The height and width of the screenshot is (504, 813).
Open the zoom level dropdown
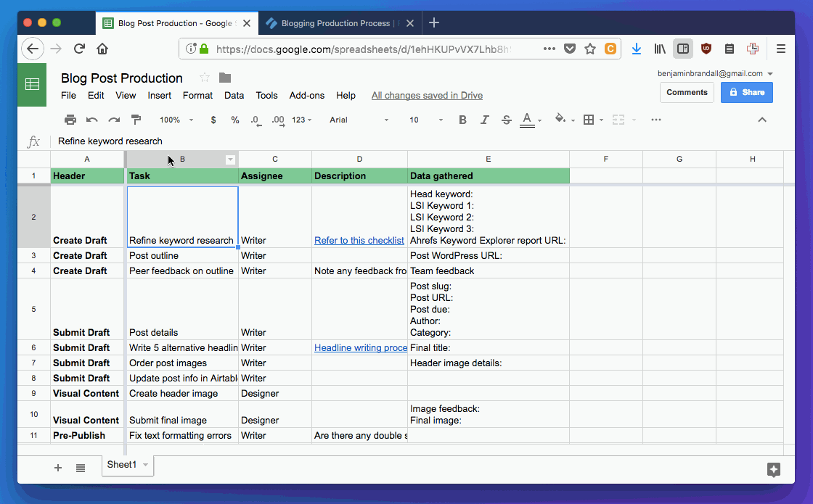click(176, 120)
